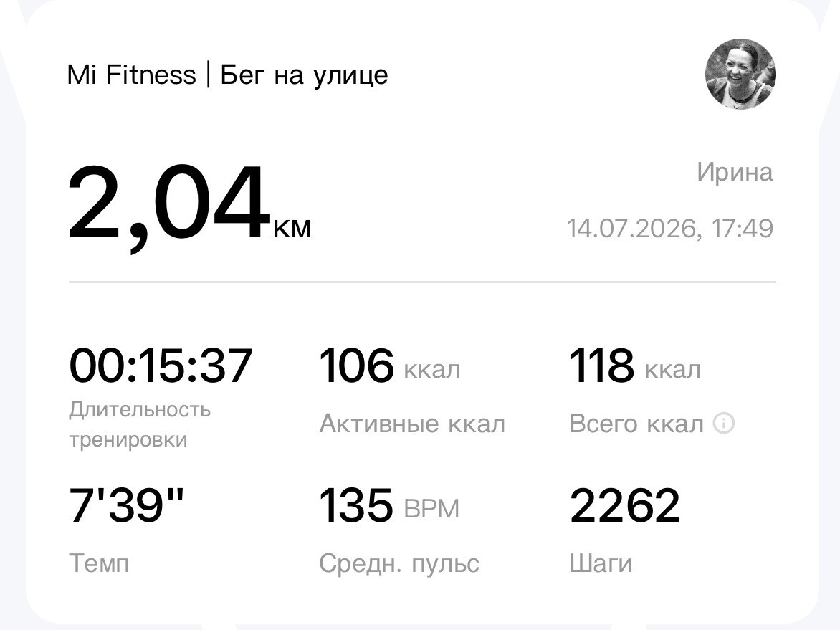840x630 pixels.
Task: Select the 7'39" pace value
Action: (126, 505)
